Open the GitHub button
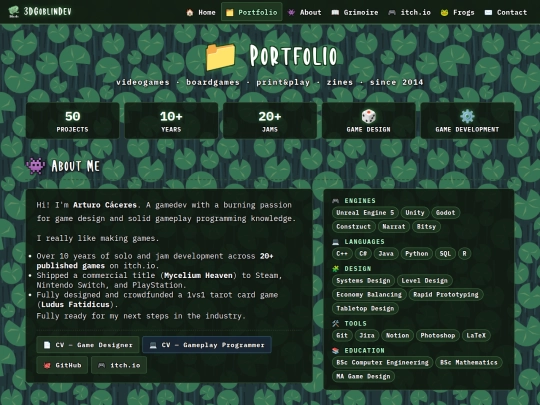540x405 pixels. pyautogui.click(x=62, y=365)
